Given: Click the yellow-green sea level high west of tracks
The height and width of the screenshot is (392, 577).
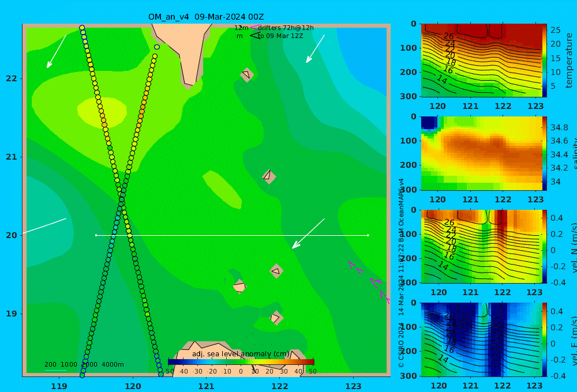Looking at the screenshot, I should tap(102, 111).
